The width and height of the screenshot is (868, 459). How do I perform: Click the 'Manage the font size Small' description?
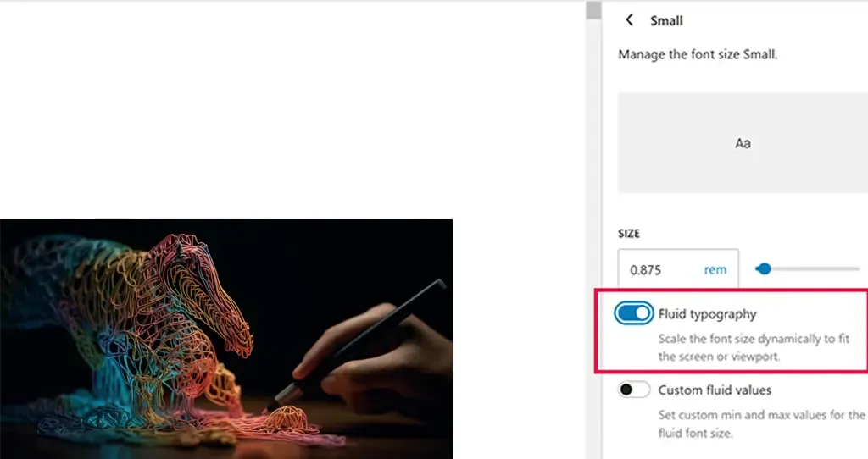[698, 54]
